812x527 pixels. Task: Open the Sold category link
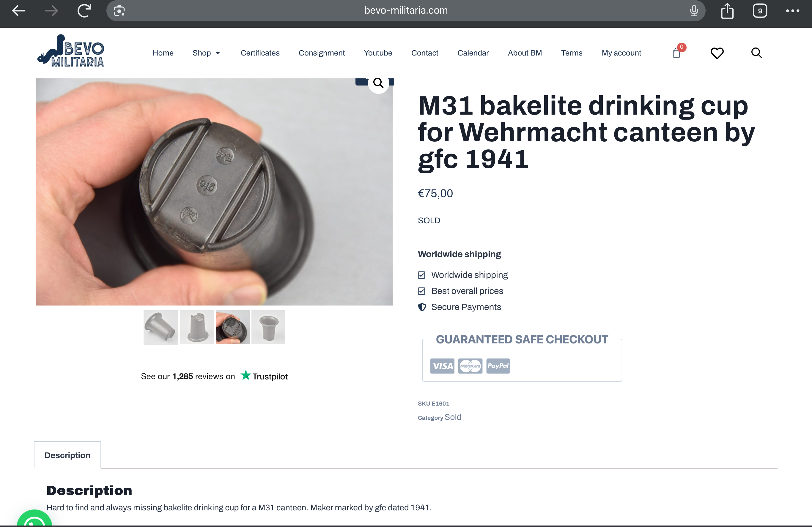[x=452, y=417]
